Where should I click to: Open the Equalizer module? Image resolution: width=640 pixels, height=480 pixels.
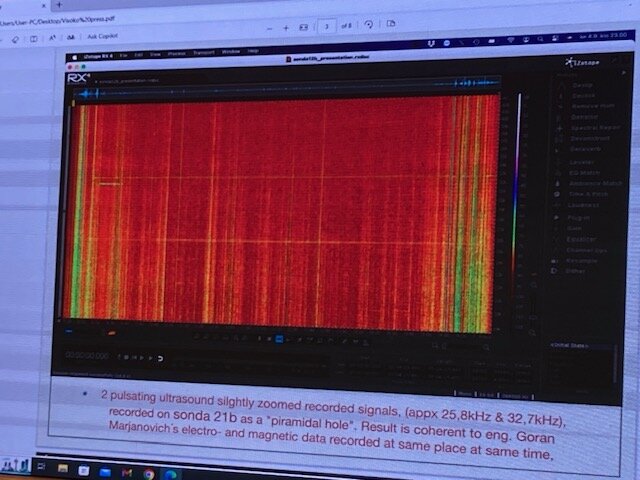tap(582, 239)
